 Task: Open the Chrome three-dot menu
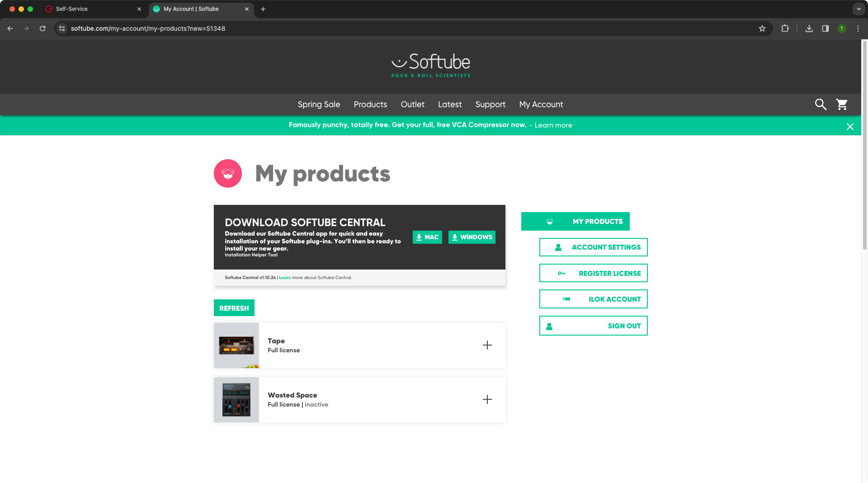[x=858, y=28]
